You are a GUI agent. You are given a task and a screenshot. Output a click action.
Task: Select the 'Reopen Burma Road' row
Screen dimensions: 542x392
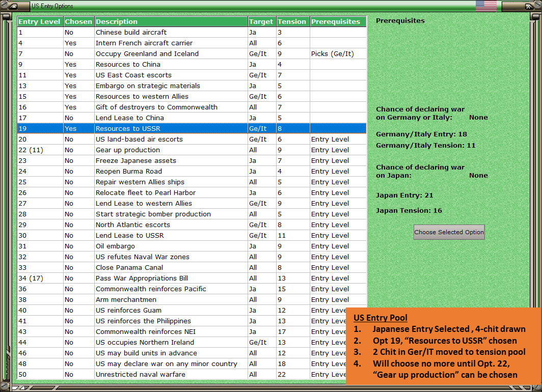[x=192, y=171]
